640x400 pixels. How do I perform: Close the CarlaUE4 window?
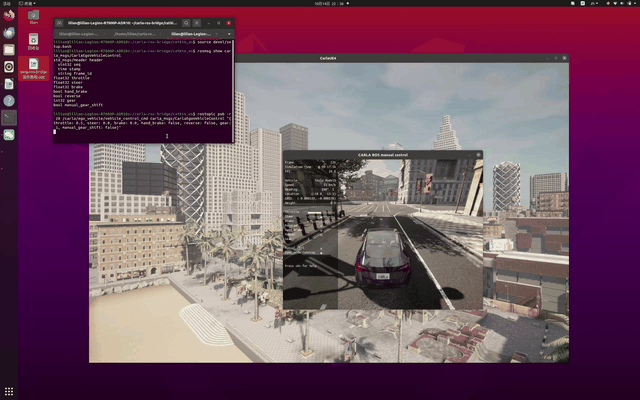564,58
